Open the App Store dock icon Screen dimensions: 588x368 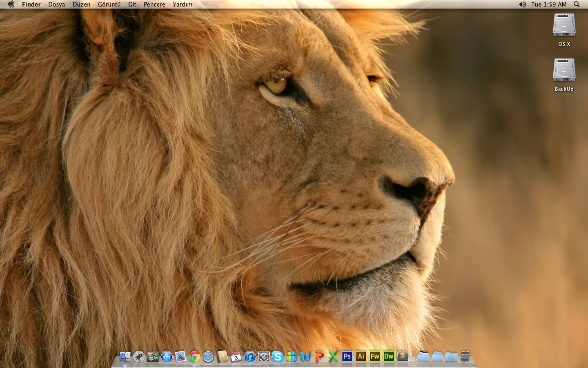pyautogui.click(x=167, y=357)
